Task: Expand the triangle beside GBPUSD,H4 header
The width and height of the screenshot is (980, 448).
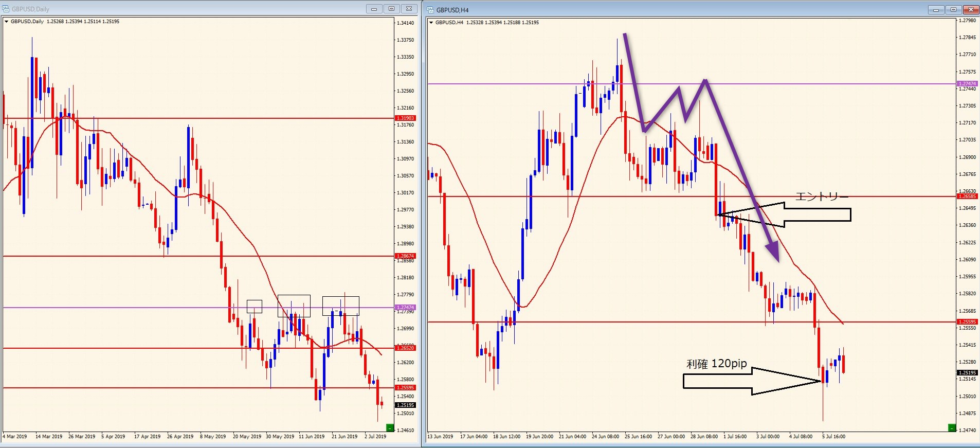Action: tap(431, 23)
